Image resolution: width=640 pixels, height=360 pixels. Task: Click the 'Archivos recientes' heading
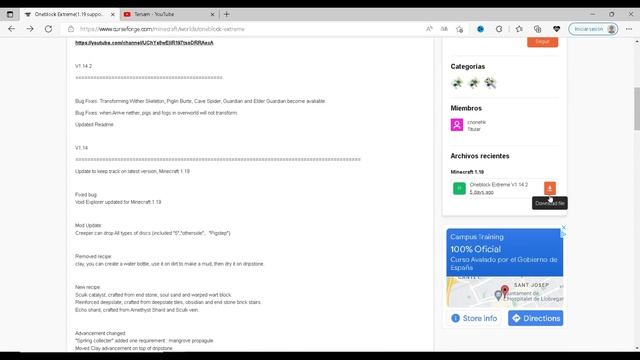point(480,156)
